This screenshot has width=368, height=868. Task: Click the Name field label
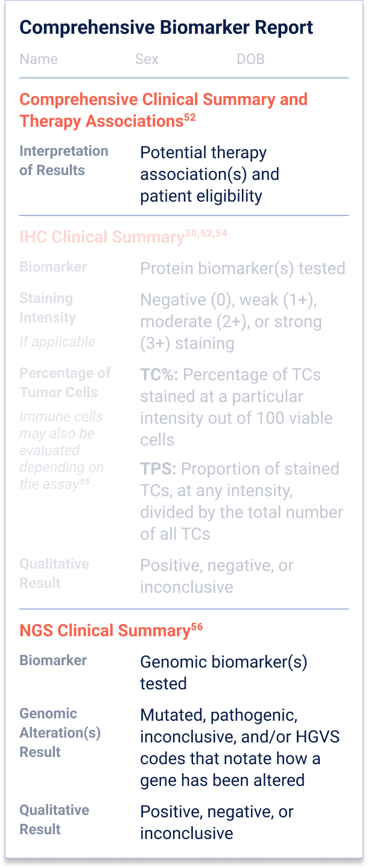pos(39,59)
